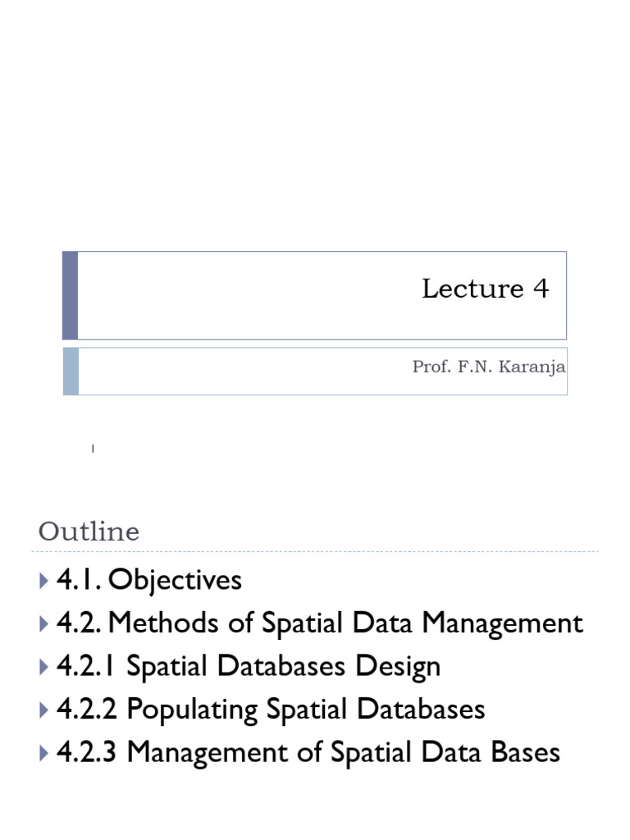Click the "Prof. F.N. Karanja" subtitle

pos(488,367)
